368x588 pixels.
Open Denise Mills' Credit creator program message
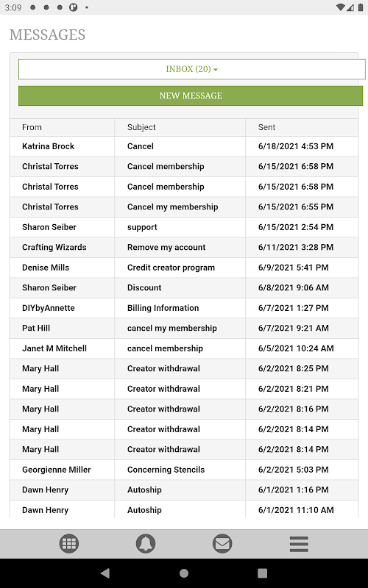pyautogui.click(x=184, y=268)
